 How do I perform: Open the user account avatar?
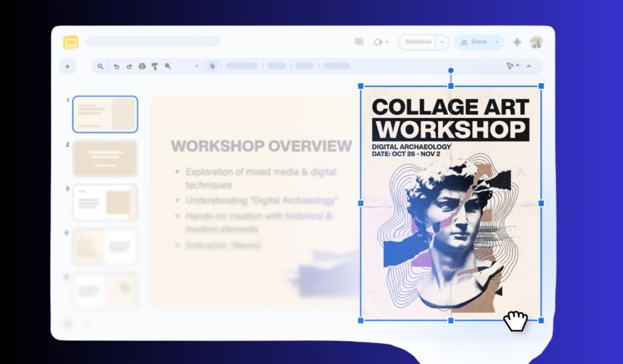point(536,42)
